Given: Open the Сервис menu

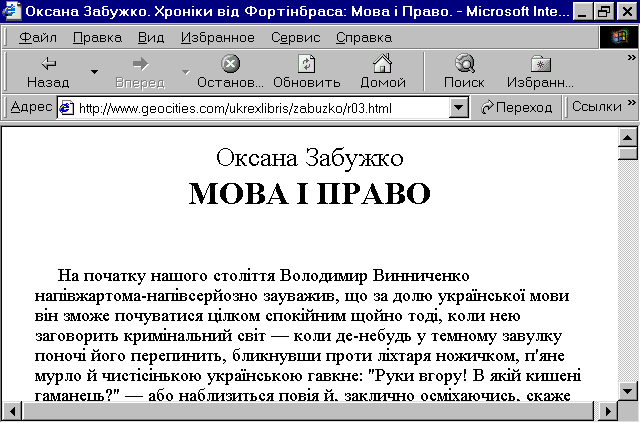Looking at the screenshot, I should [295, 38].
